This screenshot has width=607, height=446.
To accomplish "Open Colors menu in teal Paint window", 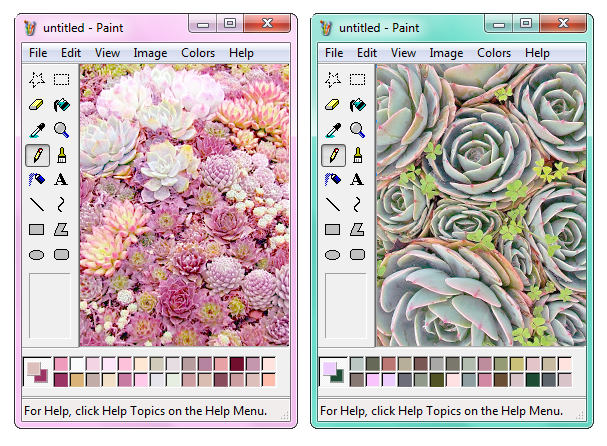I will coord(494,53).
